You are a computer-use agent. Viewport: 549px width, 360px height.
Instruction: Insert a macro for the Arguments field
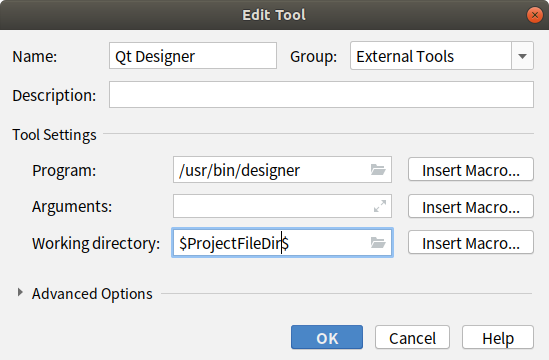point(471,206)
